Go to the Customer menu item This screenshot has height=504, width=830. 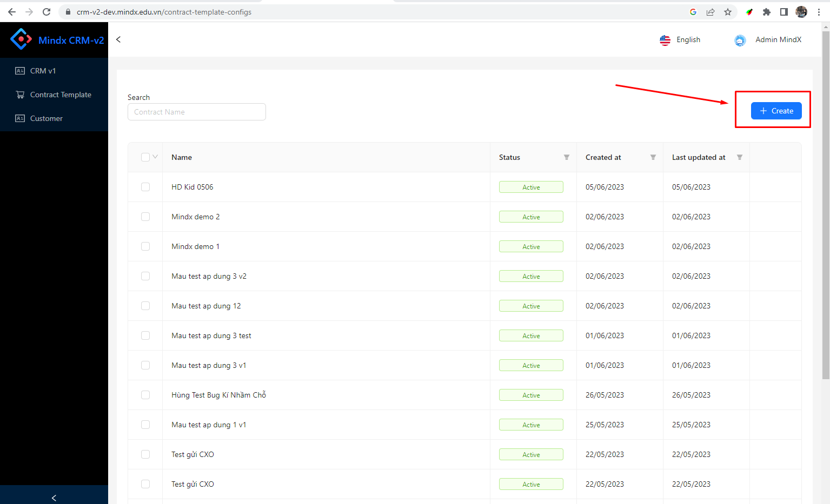(x=47, y=118)
